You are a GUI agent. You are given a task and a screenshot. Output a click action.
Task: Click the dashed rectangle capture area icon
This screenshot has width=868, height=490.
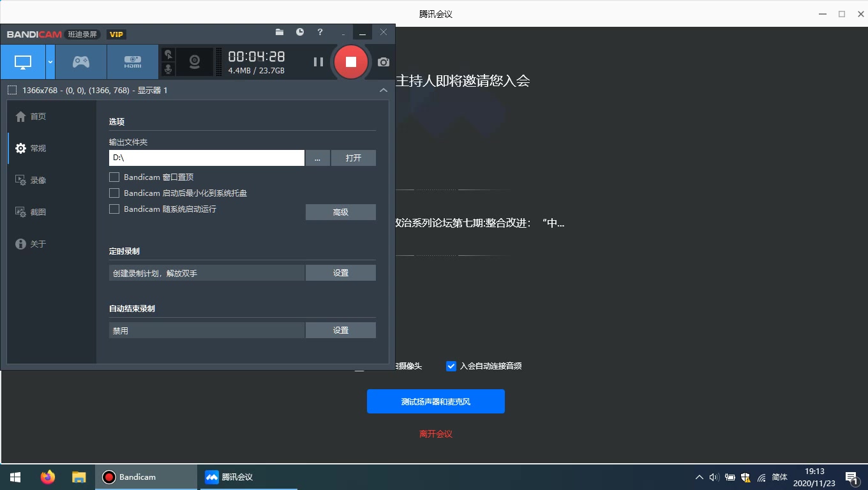(x=12, y=90)
